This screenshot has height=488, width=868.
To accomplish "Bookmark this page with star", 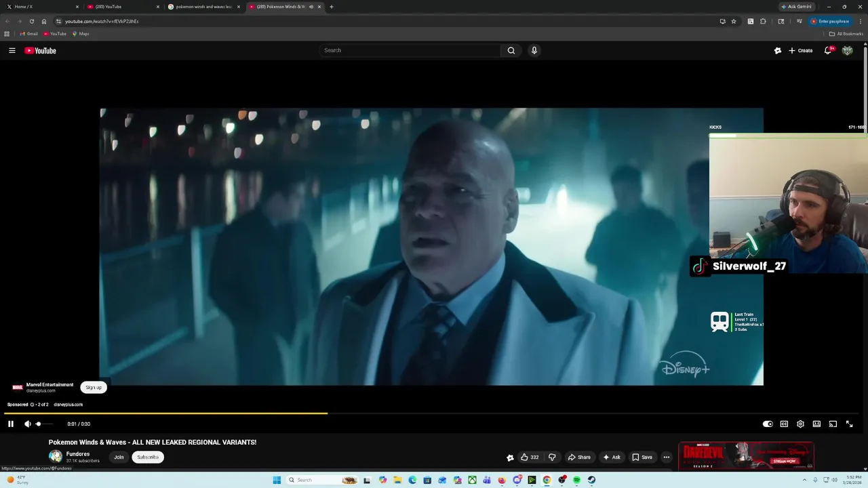I will (x=734, y=21).
